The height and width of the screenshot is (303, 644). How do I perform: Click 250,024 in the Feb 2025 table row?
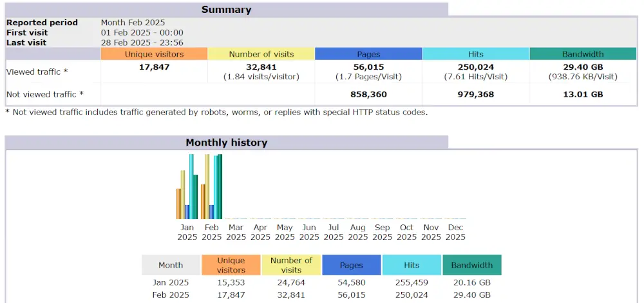click(412, 295)
